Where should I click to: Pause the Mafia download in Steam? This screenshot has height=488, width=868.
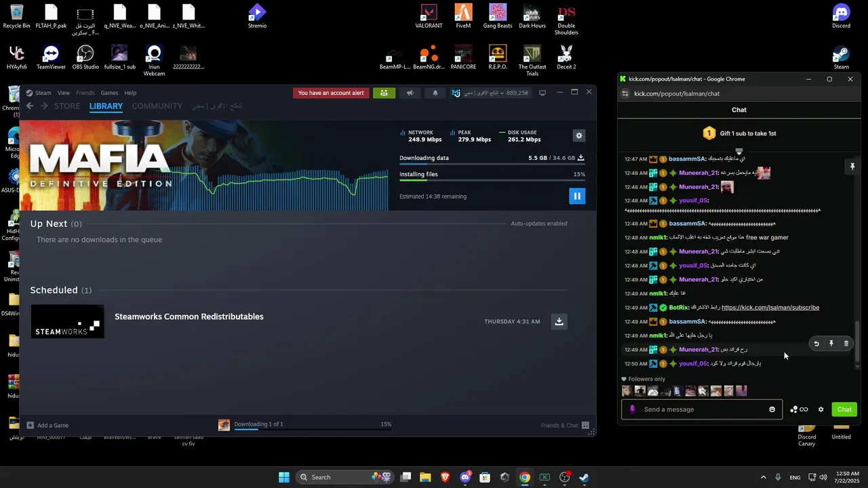(576, 196)
